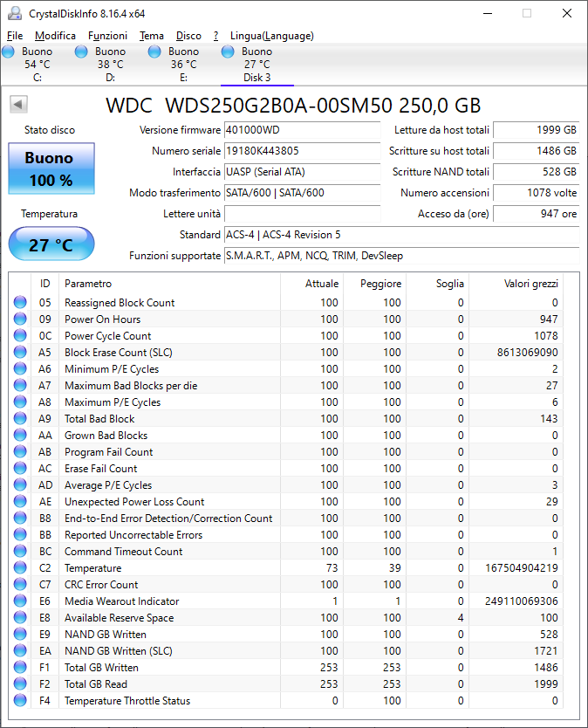The image size is (588, 728).
Task: Click the Scritture NAND totali value
Action: (536, 172)
